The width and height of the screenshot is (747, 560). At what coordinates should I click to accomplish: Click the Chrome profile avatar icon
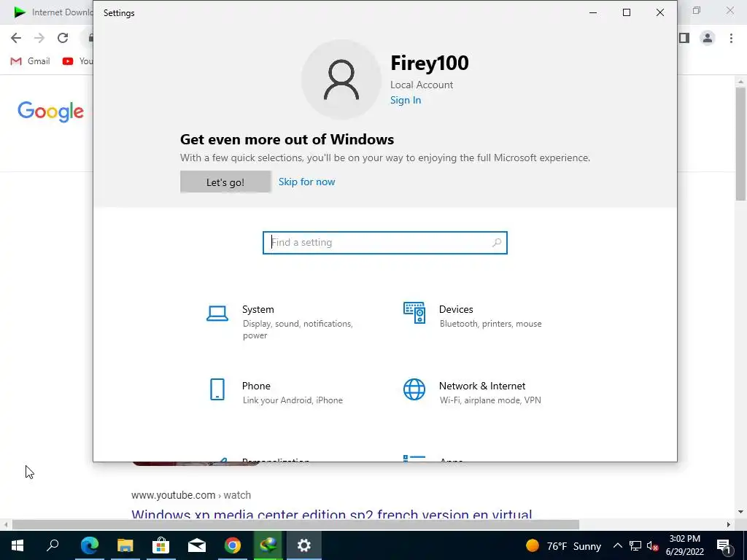[708, 38]
